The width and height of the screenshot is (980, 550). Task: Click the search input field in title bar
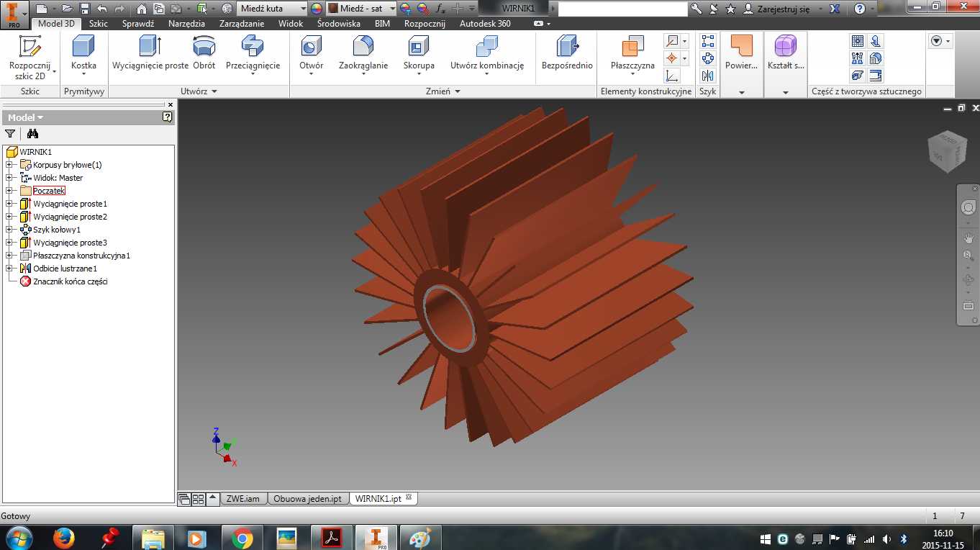622,9
